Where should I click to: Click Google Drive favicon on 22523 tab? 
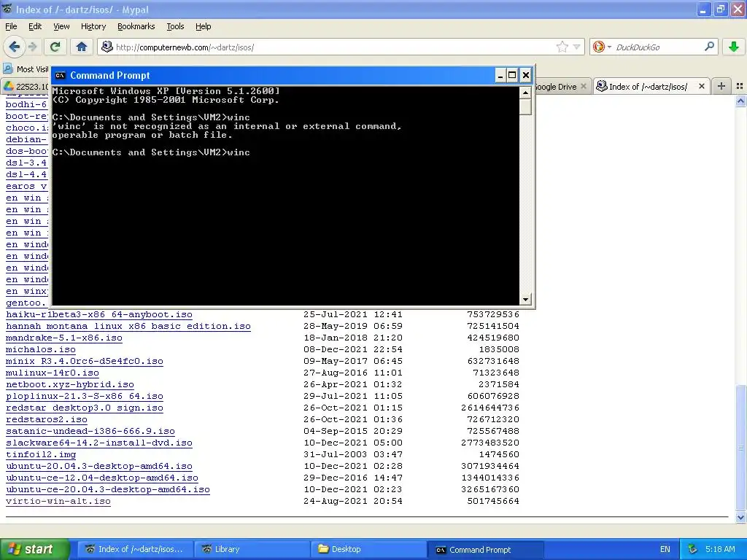tap(9, 87)
